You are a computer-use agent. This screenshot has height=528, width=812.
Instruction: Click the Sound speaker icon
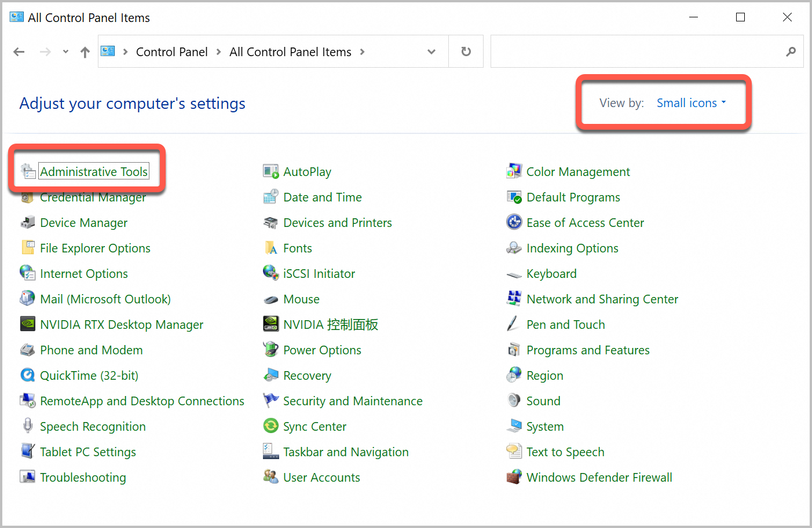pos(514,401)
